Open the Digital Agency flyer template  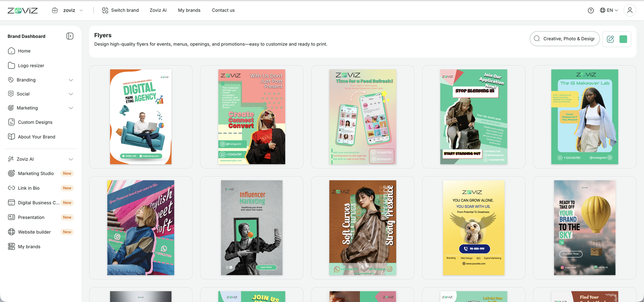(141, 117)
